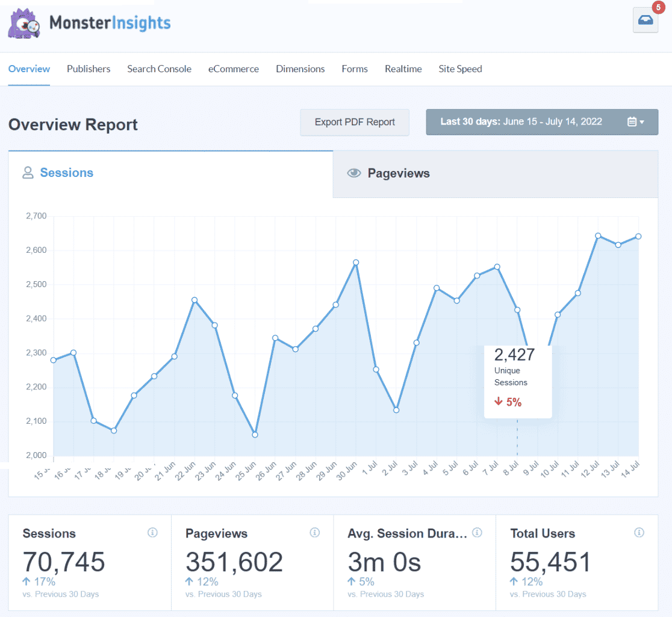This screenshot has width=672, height=617.
Task: Open the Publishers report tab
Action: pos(89,69)
